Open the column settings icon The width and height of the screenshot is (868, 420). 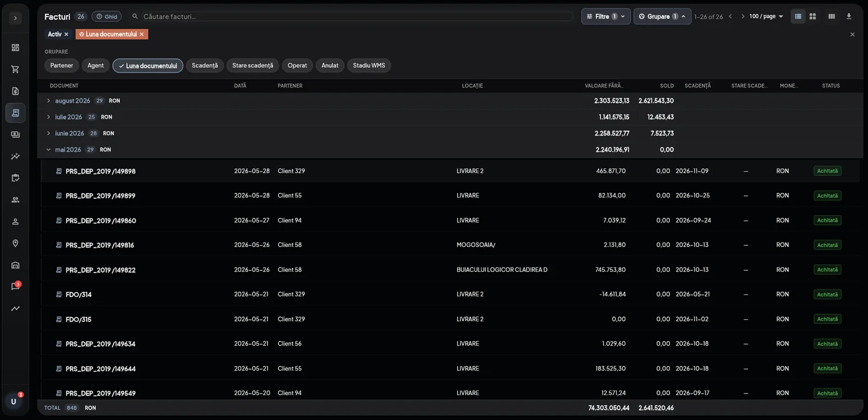[832, 16]
